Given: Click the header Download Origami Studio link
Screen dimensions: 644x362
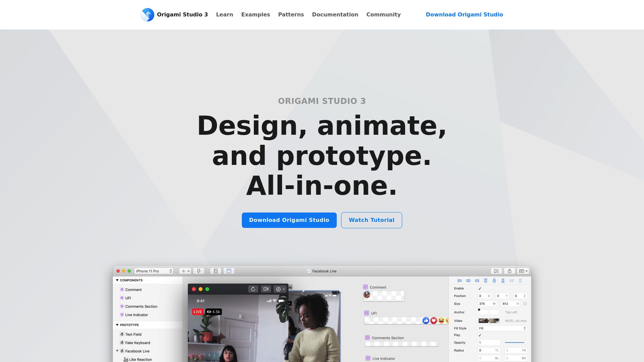Looking at the screenshot, I should (464, 15).
